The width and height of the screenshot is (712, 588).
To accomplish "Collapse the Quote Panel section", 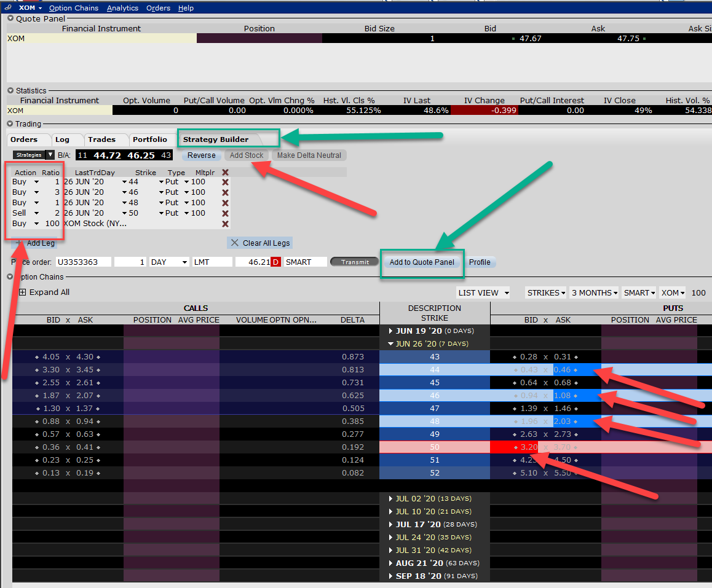I will (10, 18).
